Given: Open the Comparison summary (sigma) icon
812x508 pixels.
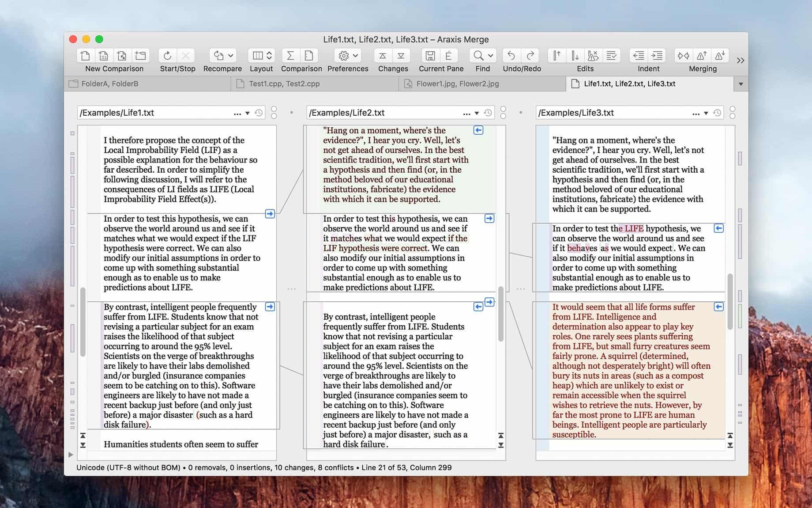Looking at the screenshot, I should click(x=290, y=55).
